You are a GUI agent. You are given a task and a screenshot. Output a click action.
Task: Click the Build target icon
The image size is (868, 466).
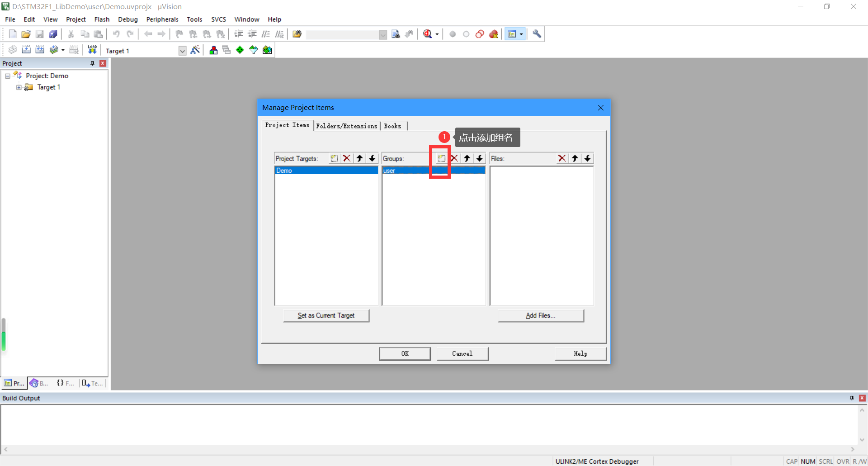click(26, 50)
